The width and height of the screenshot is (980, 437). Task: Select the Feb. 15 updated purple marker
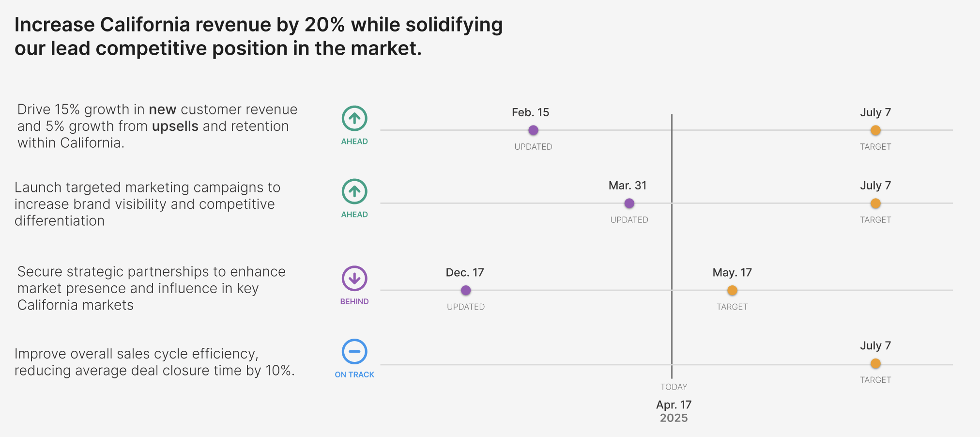click(x=533, y=130)
